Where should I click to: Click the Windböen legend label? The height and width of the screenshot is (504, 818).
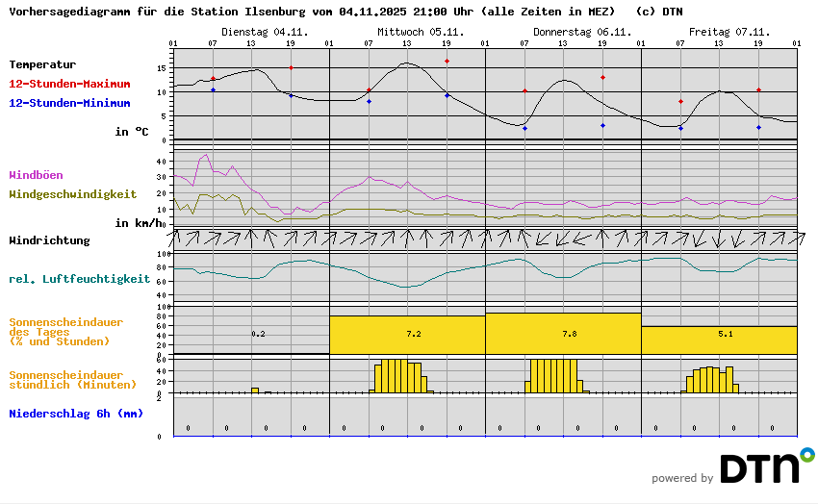(x=38, y=176)
